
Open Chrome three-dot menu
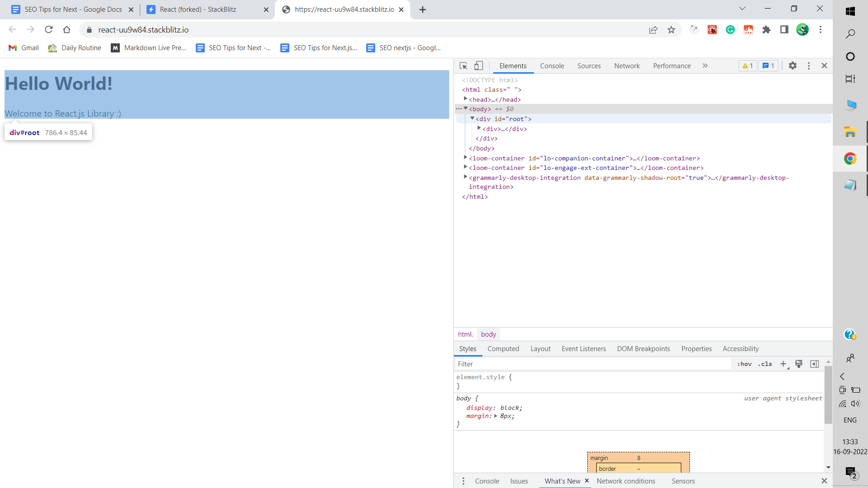(x=821, y=30)
